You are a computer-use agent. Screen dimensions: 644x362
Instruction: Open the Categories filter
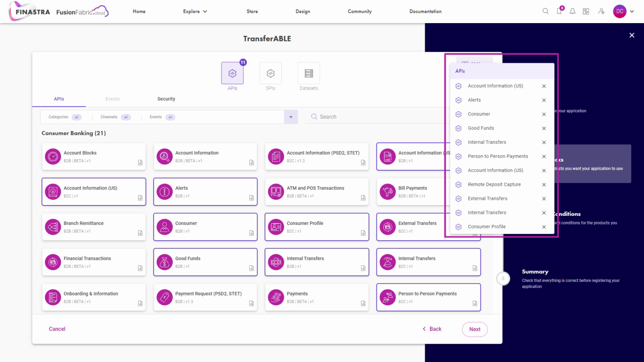(65, 117)
